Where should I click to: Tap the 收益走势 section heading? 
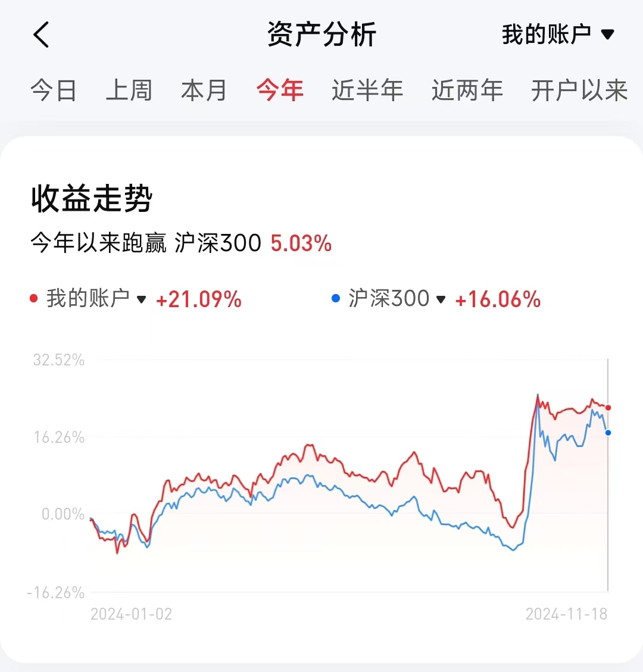[92, 199]
